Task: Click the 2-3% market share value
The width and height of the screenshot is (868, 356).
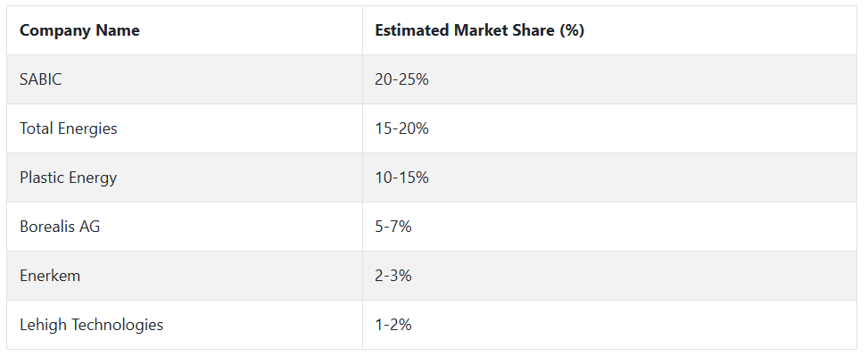Action: pos(393,276)
